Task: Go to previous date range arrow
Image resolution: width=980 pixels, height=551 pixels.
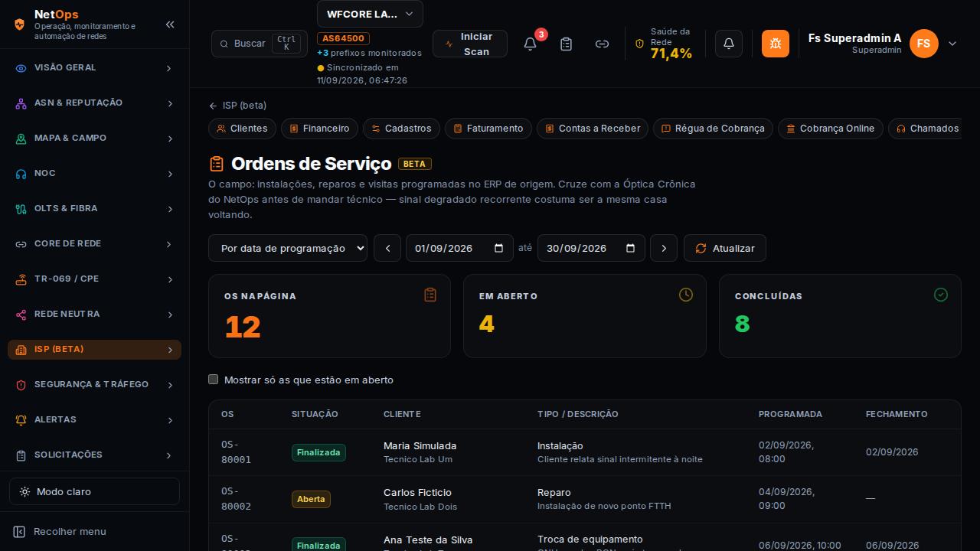Action: [x=387, y=248]
